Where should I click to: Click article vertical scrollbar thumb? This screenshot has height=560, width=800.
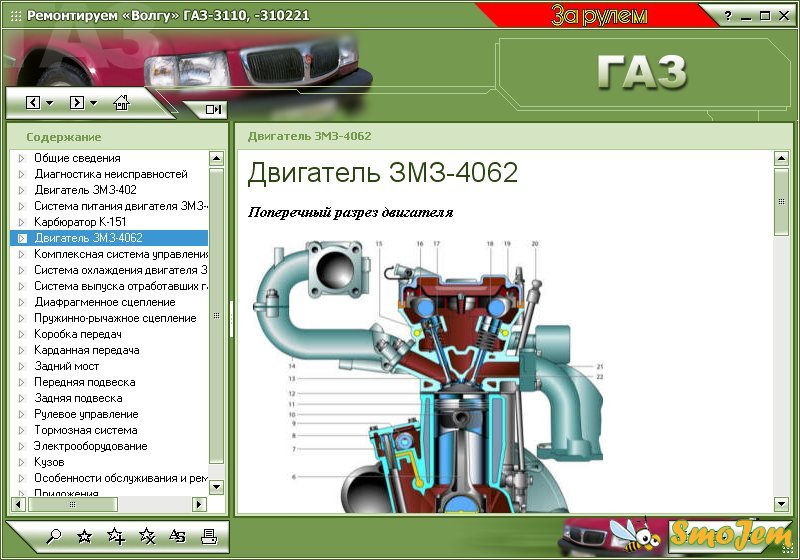click(x=781, y=201)
